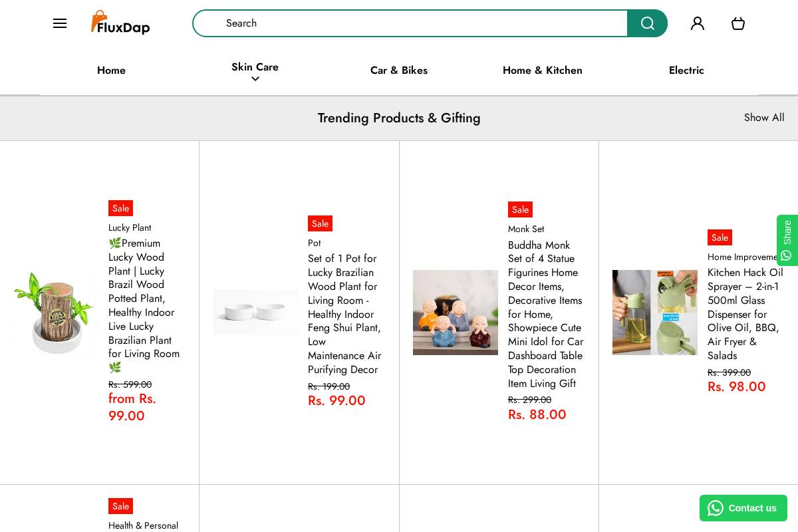
Task: Type in the Search input field
Action: (x=410, y=23)
